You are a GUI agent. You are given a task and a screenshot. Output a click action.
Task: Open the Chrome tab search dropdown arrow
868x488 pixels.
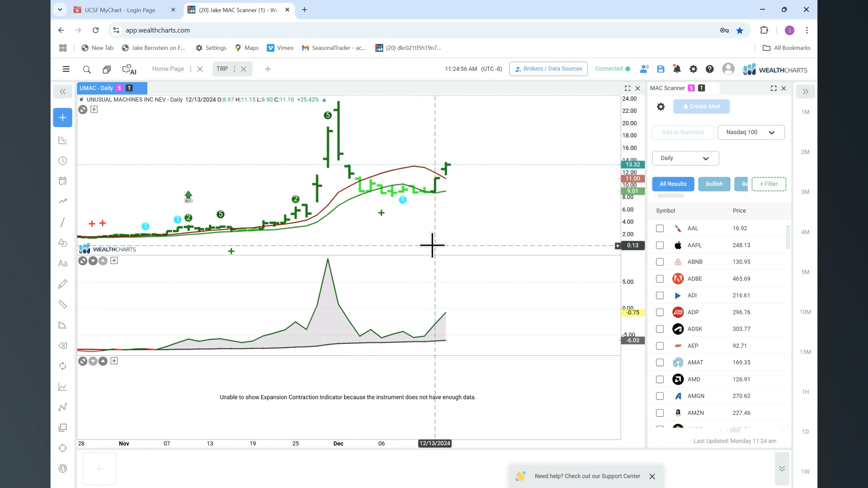[60, 9]
